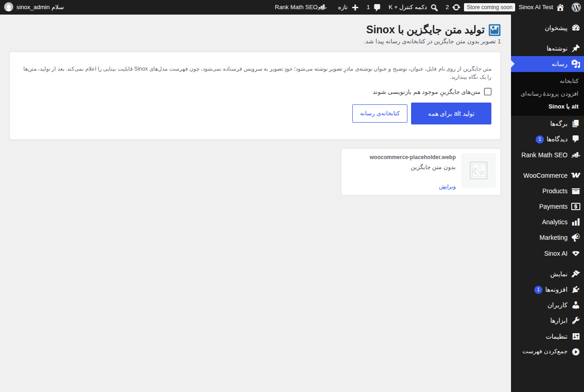Open the WooCommerce sidebar menu label
584x392 pixels.
(545, 175)
